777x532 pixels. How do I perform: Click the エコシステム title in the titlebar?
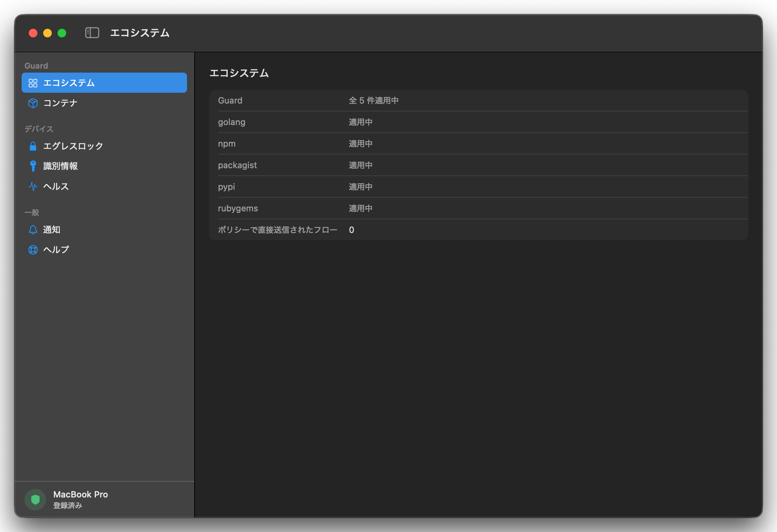[140, 33]
